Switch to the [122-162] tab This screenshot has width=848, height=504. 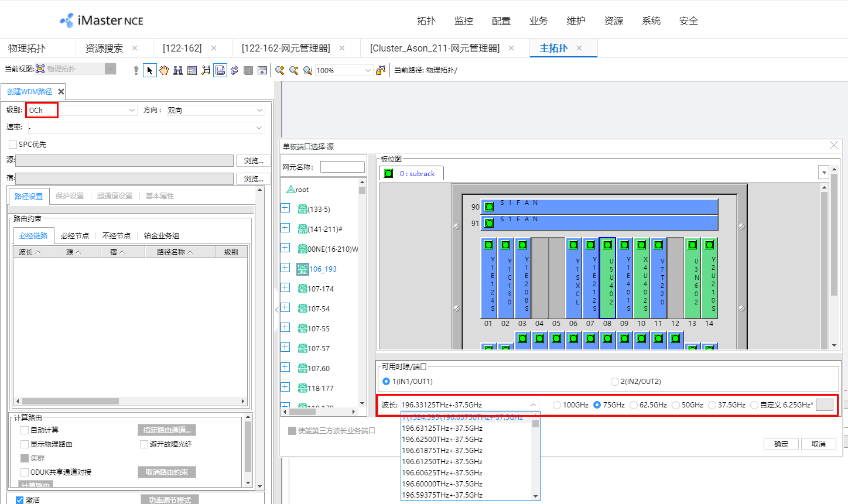[182, 48]
